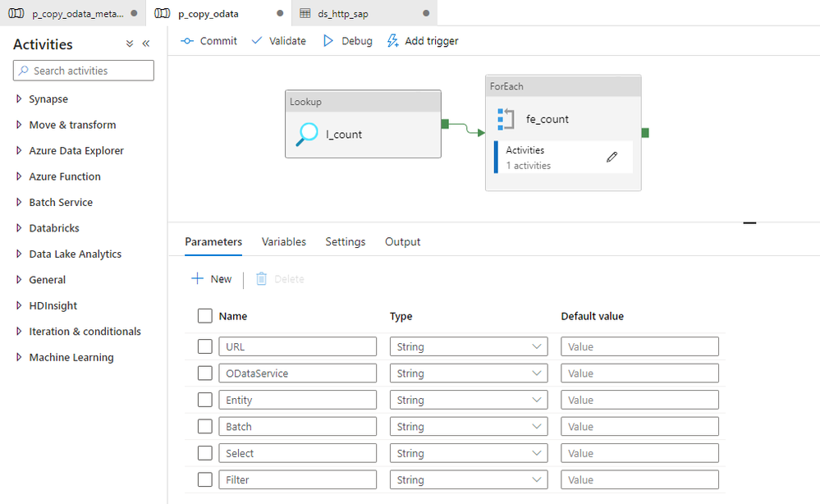Click the Validate checkmark icon
The image size is (820, 504).
[257, 41]
